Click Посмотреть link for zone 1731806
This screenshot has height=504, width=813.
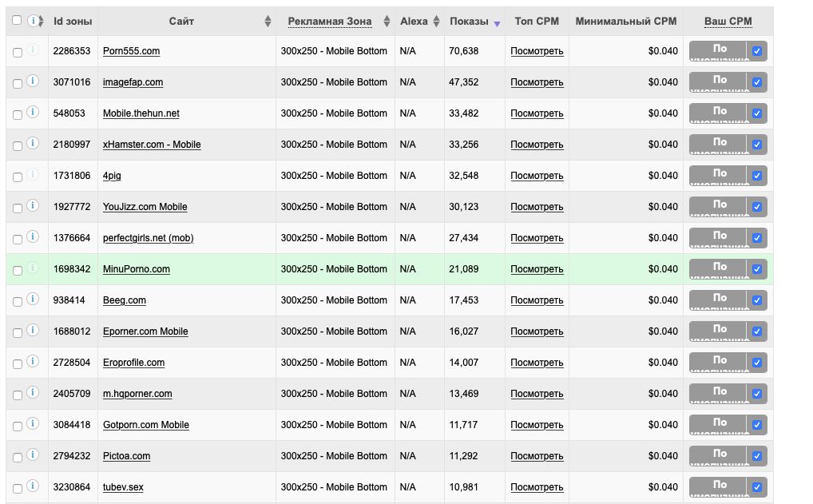coord(537,176)
